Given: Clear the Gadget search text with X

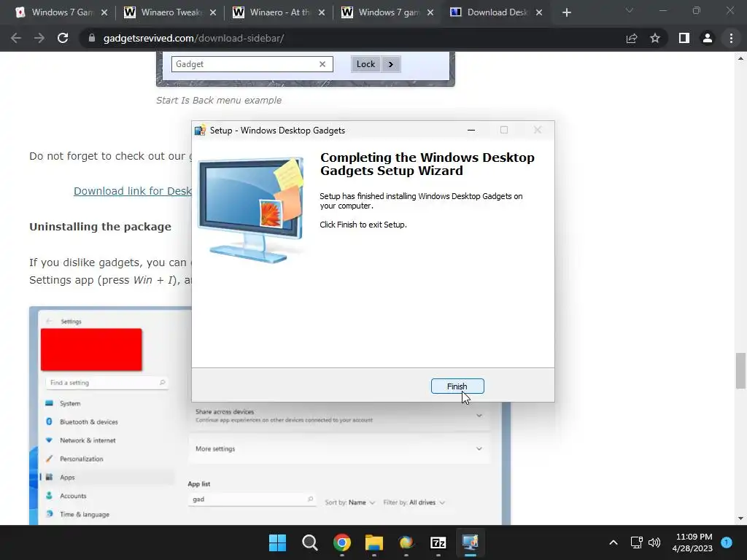Looking at the screenshot, I should 322,64.
